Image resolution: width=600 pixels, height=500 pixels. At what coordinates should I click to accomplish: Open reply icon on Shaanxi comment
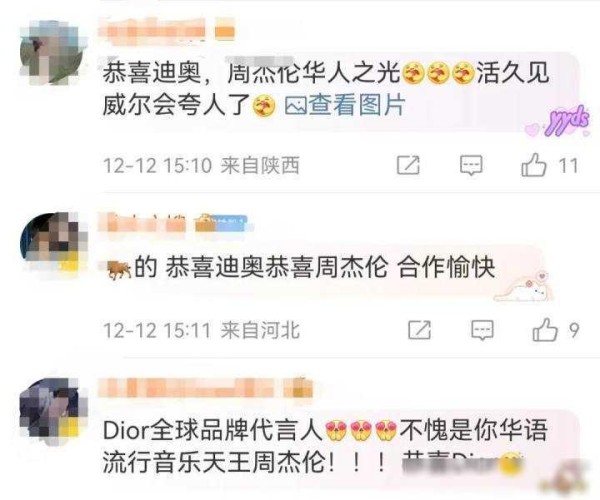[x=471, y=165]
